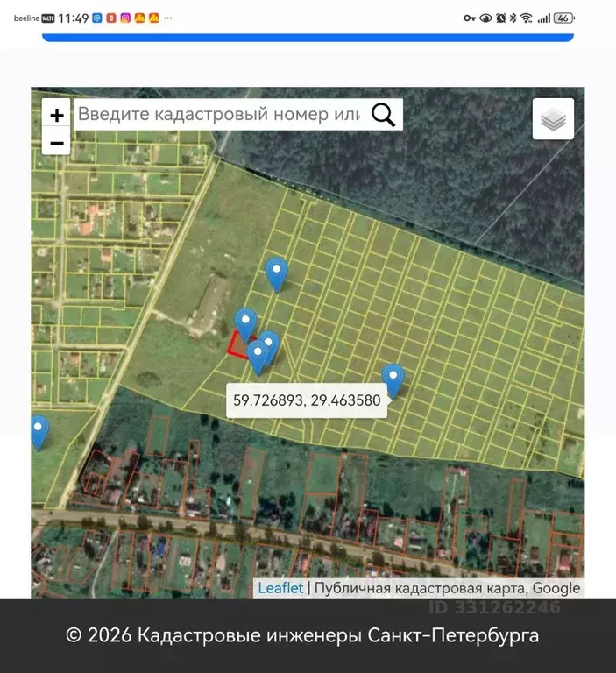Tap the Instagram notification icon in status bar
Viewport: 616px width, 673px height.
click(x=125, y=18)
